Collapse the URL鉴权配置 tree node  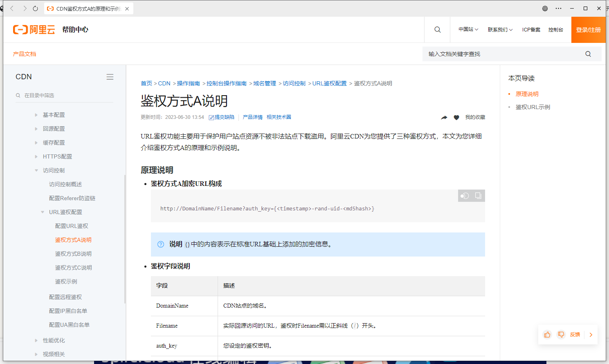click(x=43, y=212)
